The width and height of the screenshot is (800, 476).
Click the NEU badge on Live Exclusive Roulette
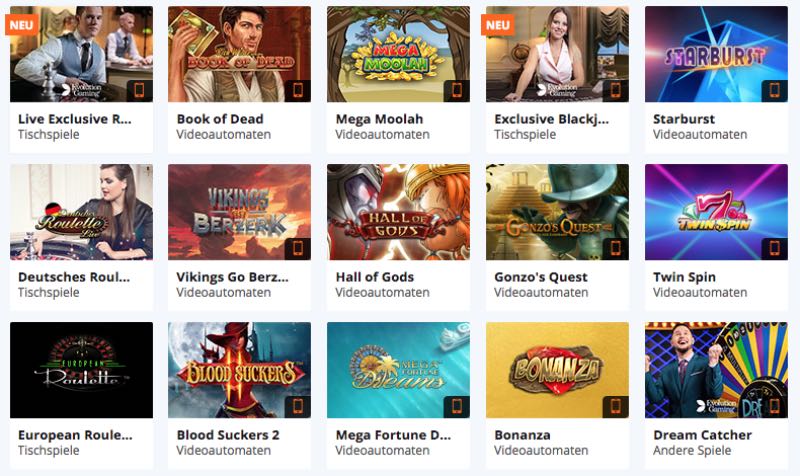tap(21, 25)
